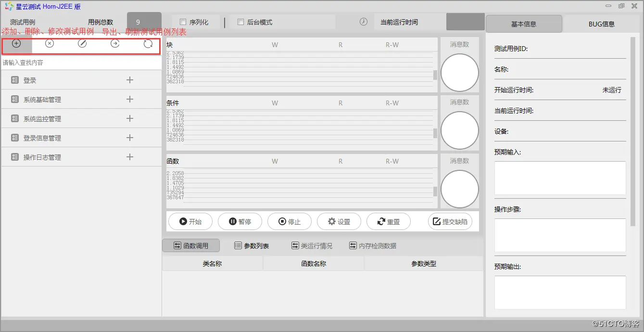Click the refresh test case list icon
Viewport: 644px width, 332px height.
148,44
